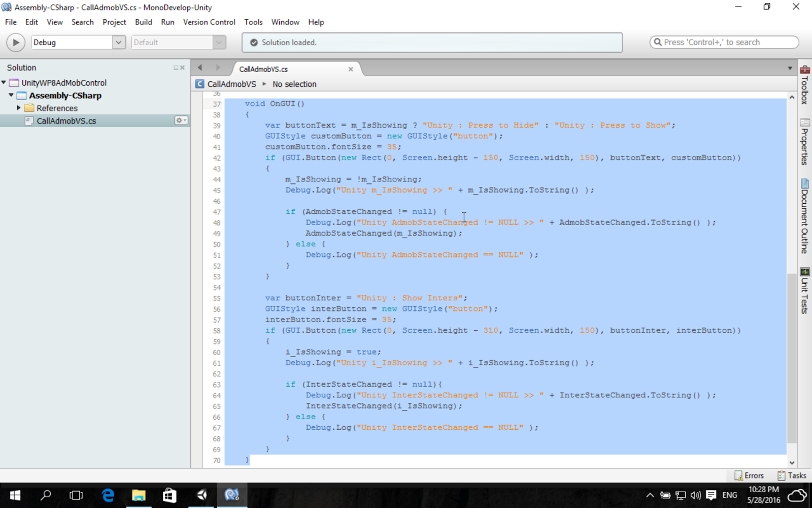Open the Unit Tests side panel
812x508 pixels.
[x=805, y=291]
